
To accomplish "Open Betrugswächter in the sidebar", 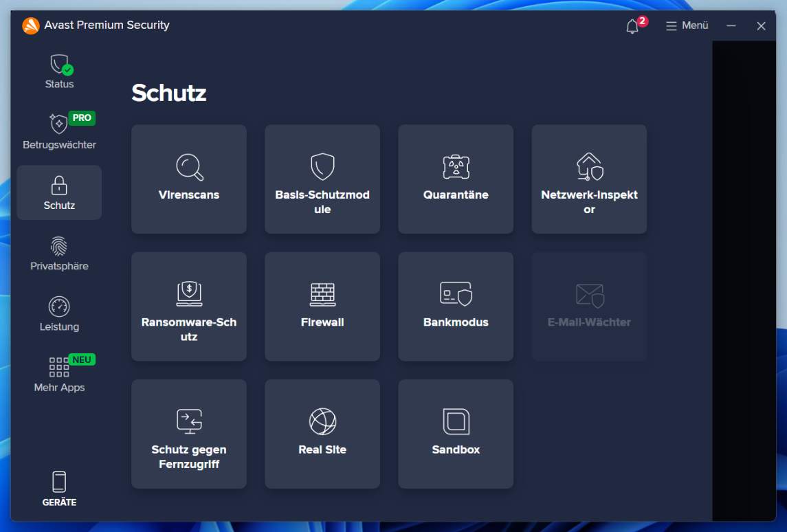I will (59, 131).
